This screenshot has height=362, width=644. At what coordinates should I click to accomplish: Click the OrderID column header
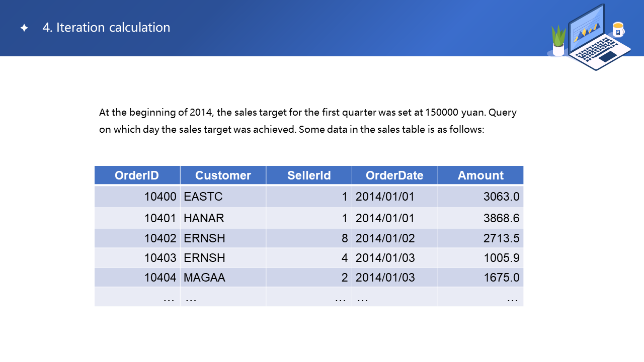tap(137, 175)
